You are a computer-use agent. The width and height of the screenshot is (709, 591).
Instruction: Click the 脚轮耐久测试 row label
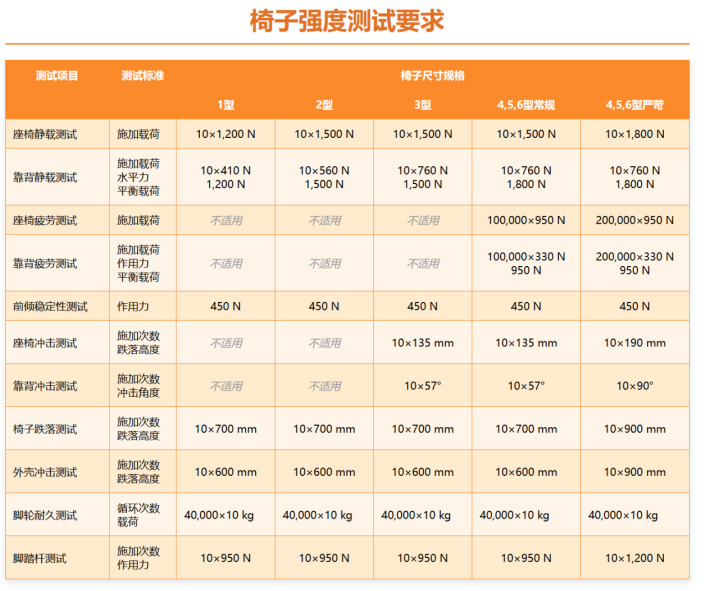pyautogui.click(x=45, y=515)
